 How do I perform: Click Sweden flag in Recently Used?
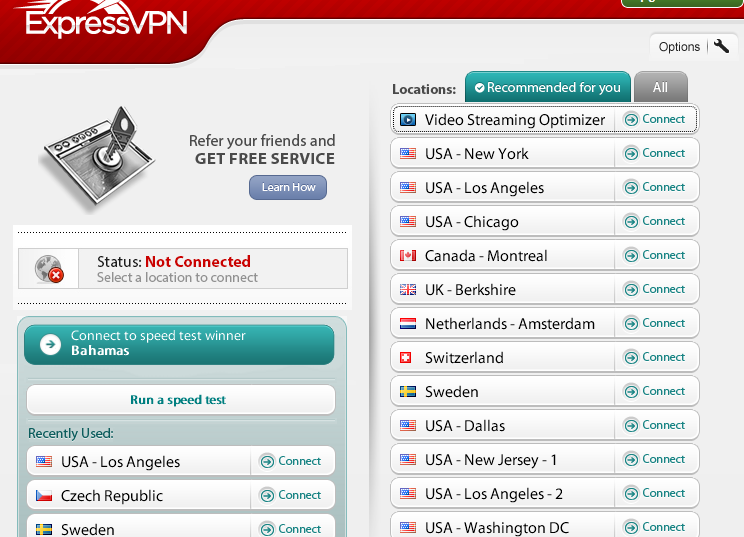pyautogui.click(x=44, y=529)
